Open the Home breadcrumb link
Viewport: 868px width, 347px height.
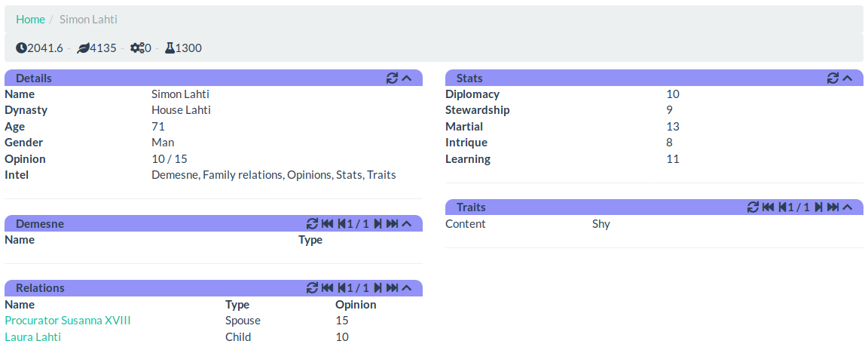coord(30,20)
